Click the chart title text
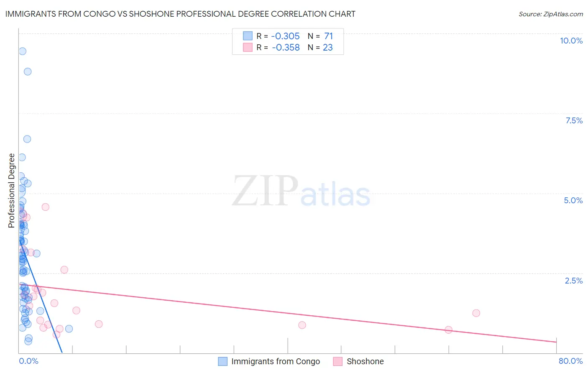This screenshot has height=373, width=588. (x=180, y=14)
